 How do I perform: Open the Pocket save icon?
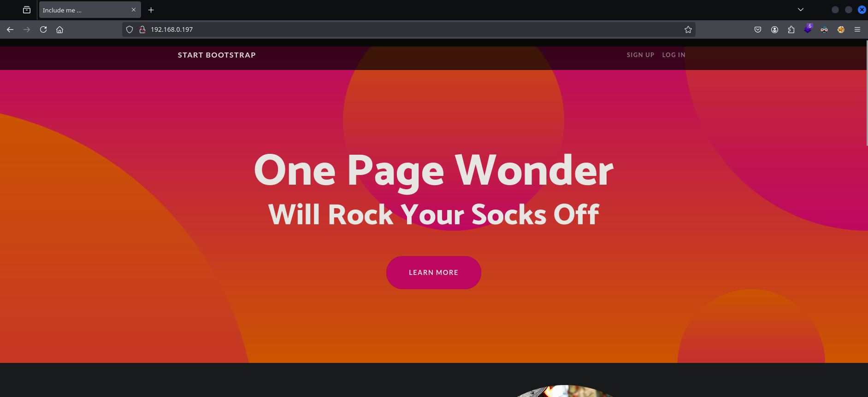(x=758, y=29)
